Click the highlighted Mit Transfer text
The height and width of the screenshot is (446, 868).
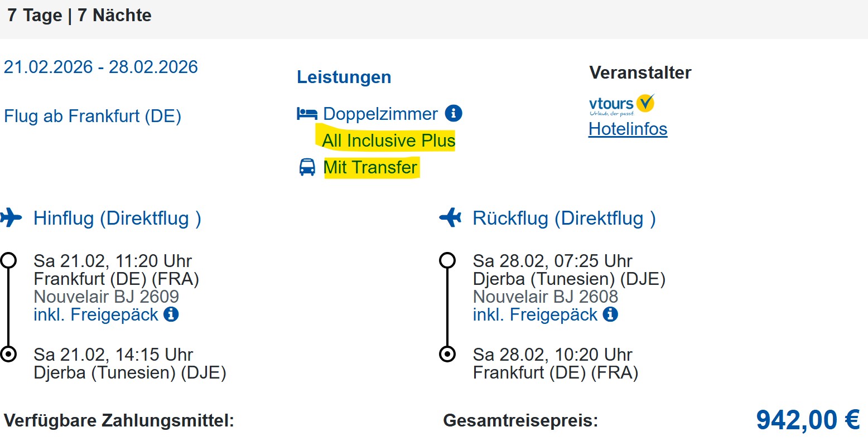[x=370, y=167]
